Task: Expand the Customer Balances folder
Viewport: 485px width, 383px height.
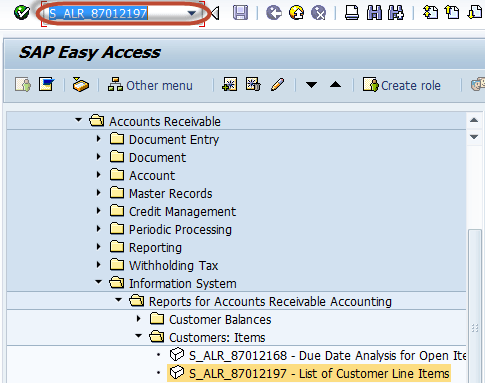Action: click(139, 319)
